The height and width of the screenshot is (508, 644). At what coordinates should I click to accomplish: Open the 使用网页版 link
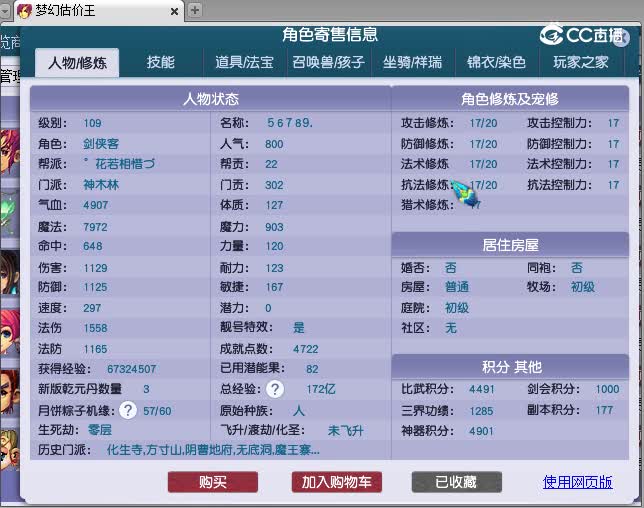point(577,482)
